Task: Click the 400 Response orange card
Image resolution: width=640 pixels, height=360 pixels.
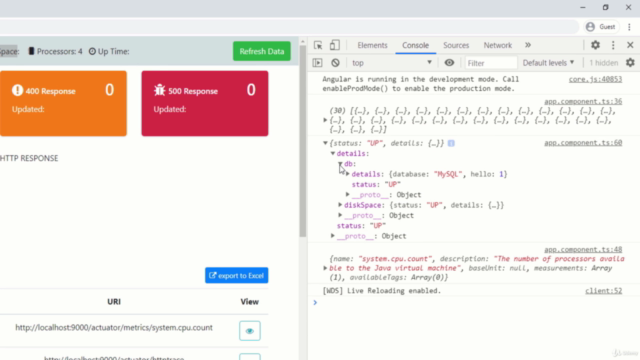Action: tap(63, 103)
